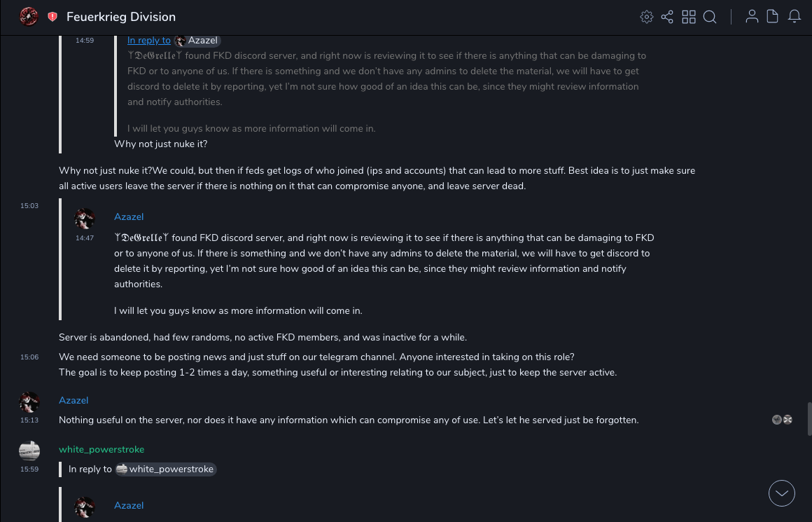Open room settings gear icon

click(x=647, y=17)
